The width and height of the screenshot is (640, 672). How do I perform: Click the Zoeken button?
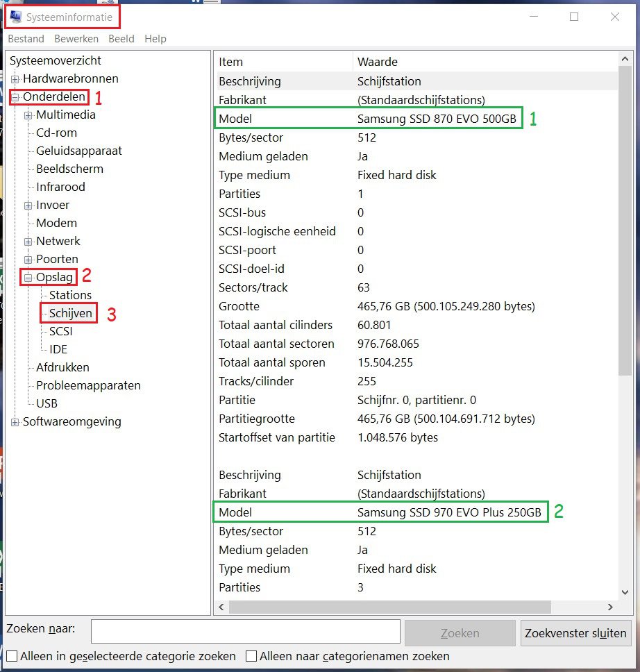pyautogui.click(x=460, y=633)
